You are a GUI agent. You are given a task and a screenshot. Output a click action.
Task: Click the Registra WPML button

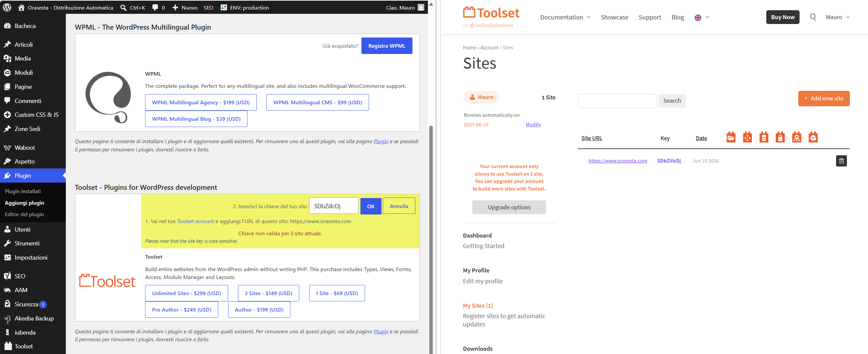coord(386,46)
